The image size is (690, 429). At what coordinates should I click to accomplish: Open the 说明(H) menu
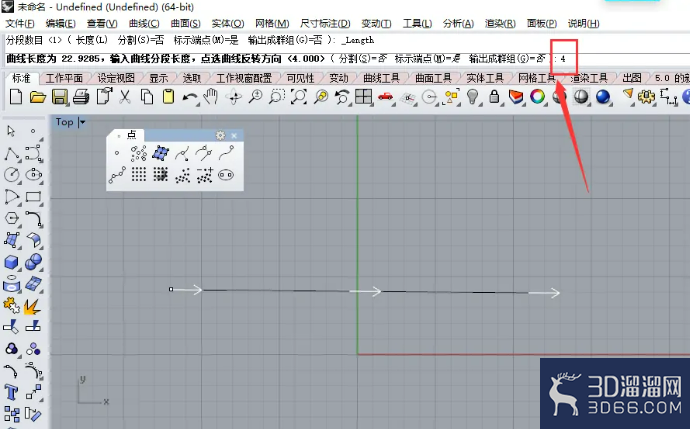[x=584, y=23]
